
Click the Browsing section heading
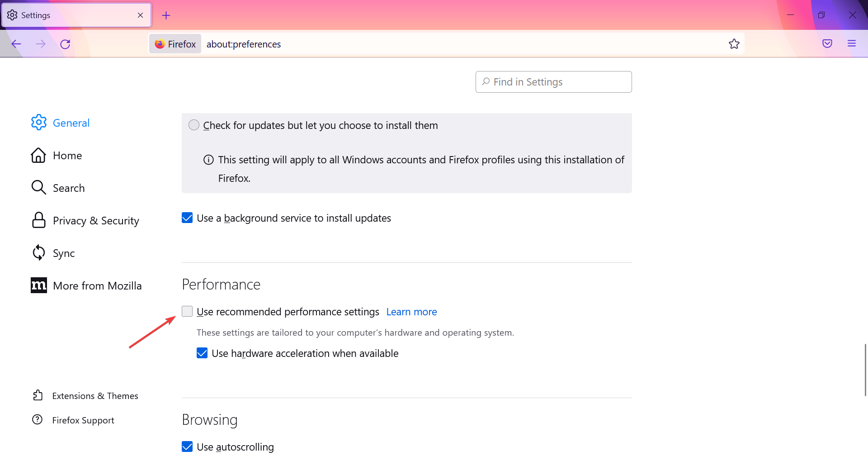coord(209,420)
